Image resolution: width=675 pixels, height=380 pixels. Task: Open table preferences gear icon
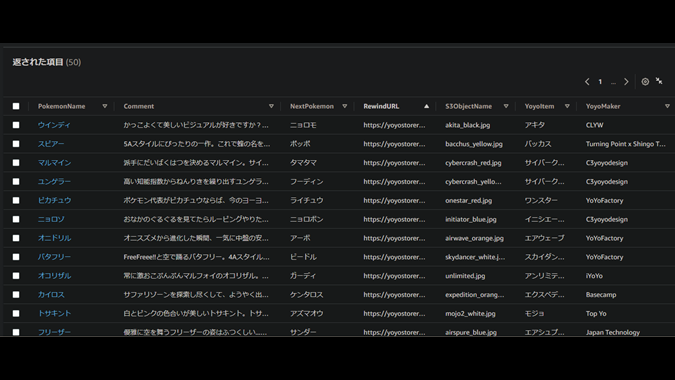click(x=645, y=82)
